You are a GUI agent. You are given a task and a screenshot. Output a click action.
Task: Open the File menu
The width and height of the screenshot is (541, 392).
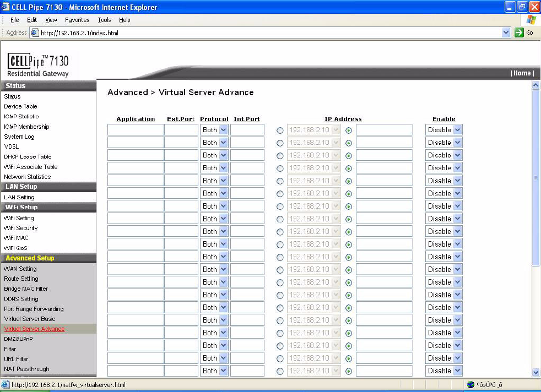pyautogui.click(x=14, y=20)
